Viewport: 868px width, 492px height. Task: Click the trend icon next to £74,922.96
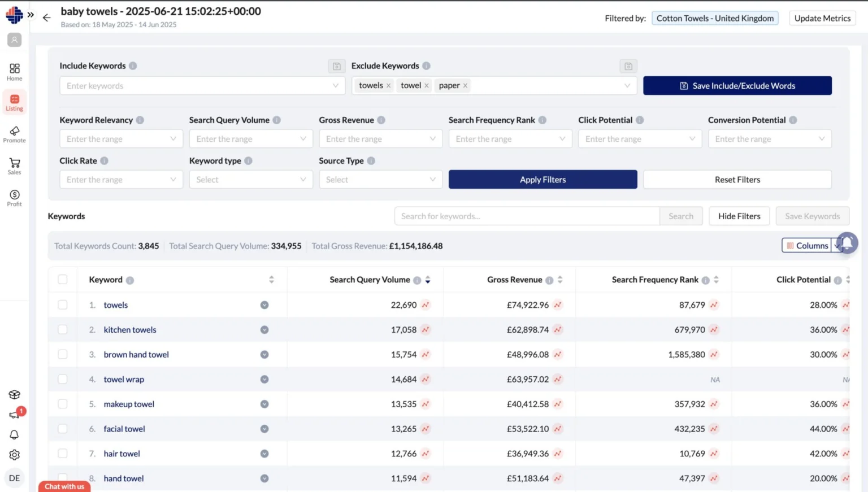(558, 305)
